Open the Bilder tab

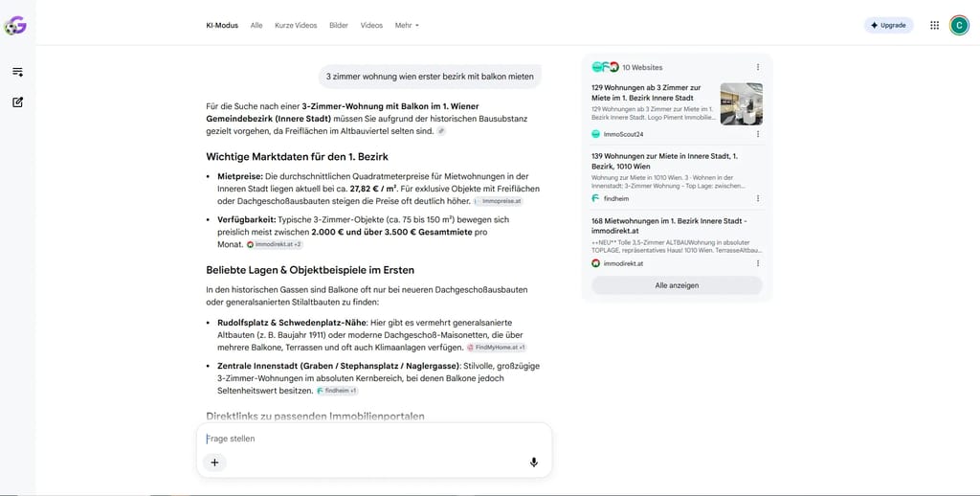(x=338, y=26)
